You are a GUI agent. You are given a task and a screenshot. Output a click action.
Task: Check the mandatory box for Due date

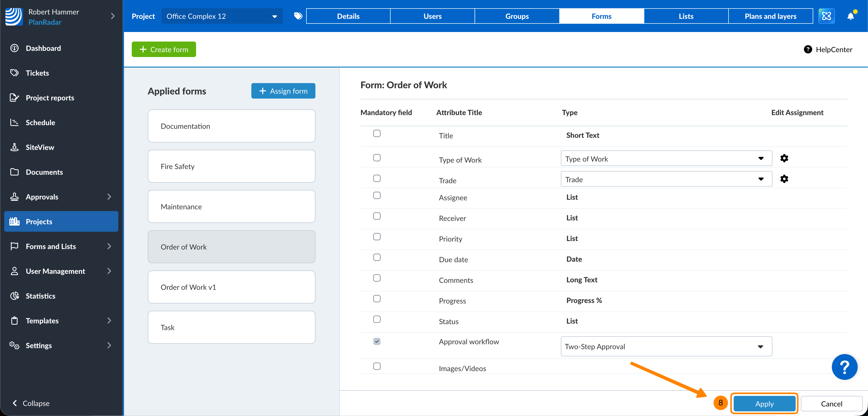[377, 258]
